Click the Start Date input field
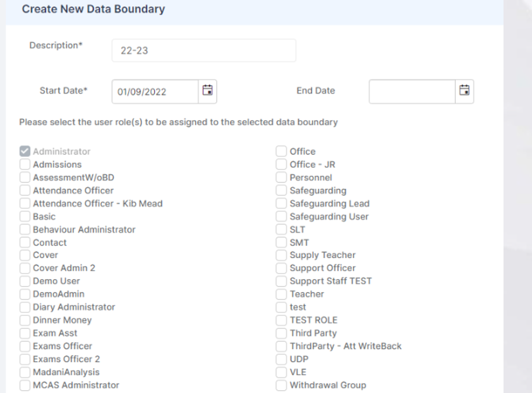 [155, 91]
